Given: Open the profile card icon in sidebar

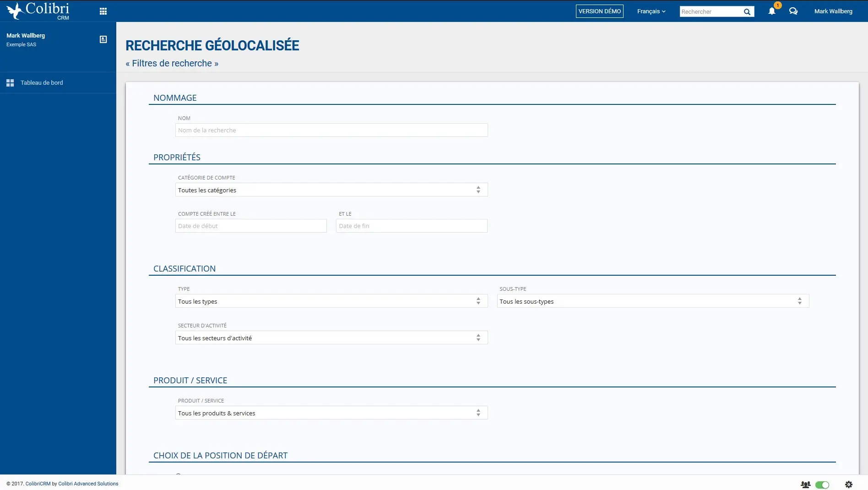Looking at the screenshot, I should (x=103, y=39).
